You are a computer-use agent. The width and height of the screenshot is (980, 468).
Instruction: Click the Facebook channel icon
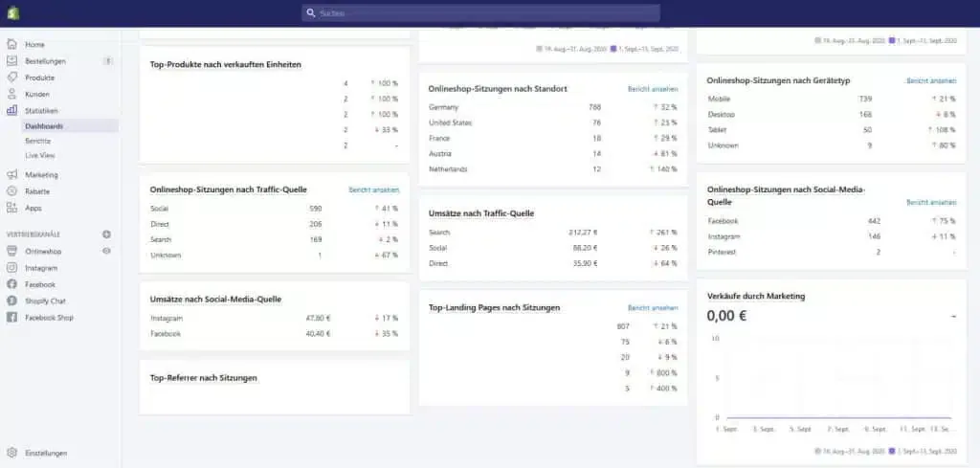pos(11,284)
